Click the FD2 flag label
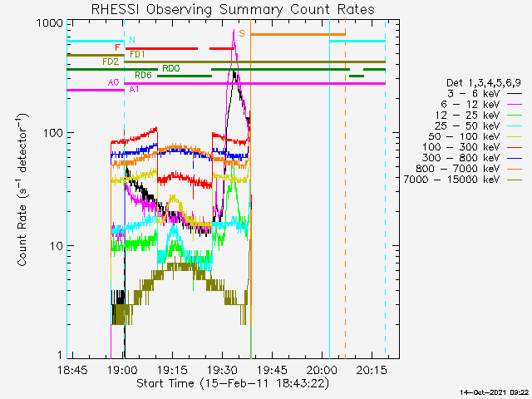The width and height of the screenshot is (532, 399). click(110, 62)
